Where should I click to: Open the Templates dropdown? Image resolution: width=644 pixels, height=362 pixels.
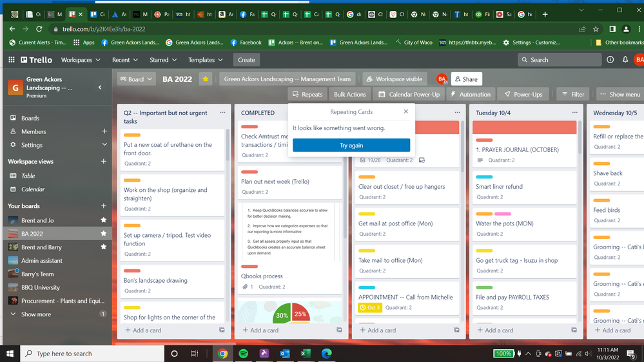[x=206, y=60]
